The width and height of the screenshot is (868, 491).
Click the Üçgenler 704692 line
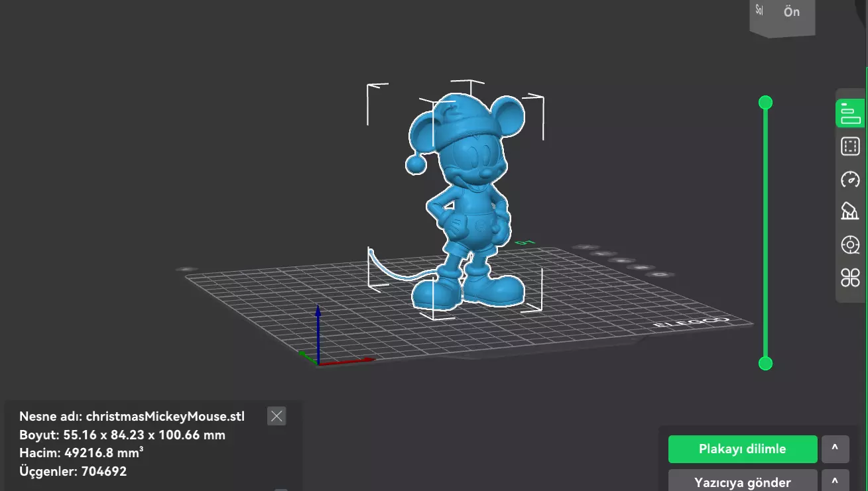73,472
